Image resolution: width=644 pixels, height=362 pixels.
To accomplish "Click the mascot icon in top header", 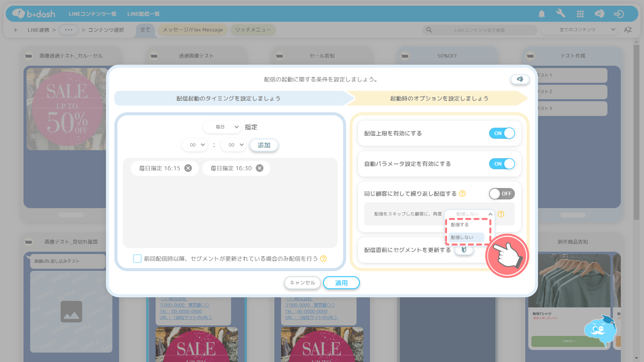I will [599, 14].
